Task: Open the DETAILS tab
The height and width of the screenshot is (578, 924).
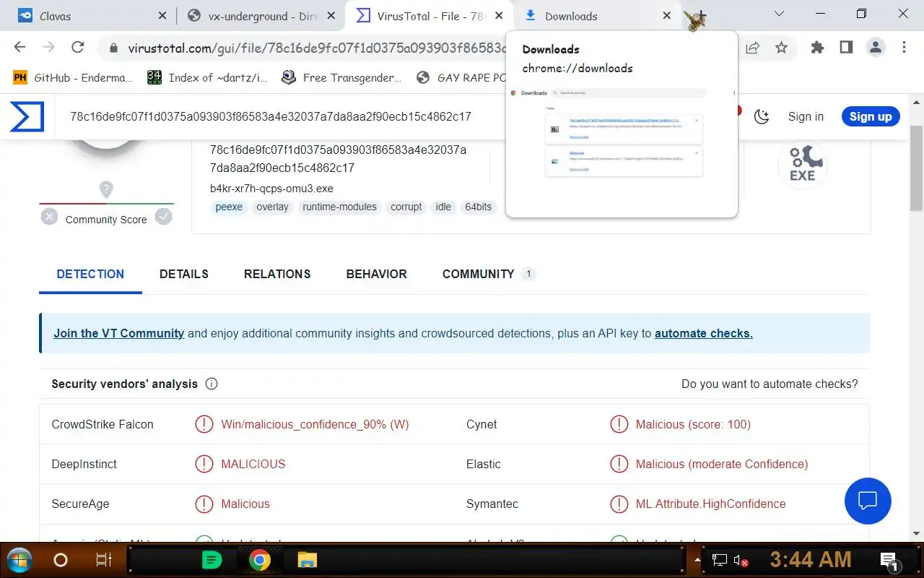Action: tap(184, 274)
